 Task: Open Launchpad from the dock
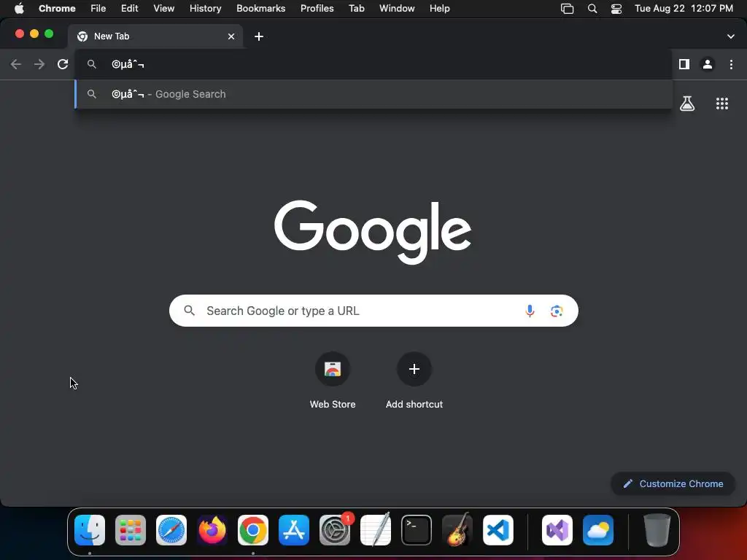131,530
